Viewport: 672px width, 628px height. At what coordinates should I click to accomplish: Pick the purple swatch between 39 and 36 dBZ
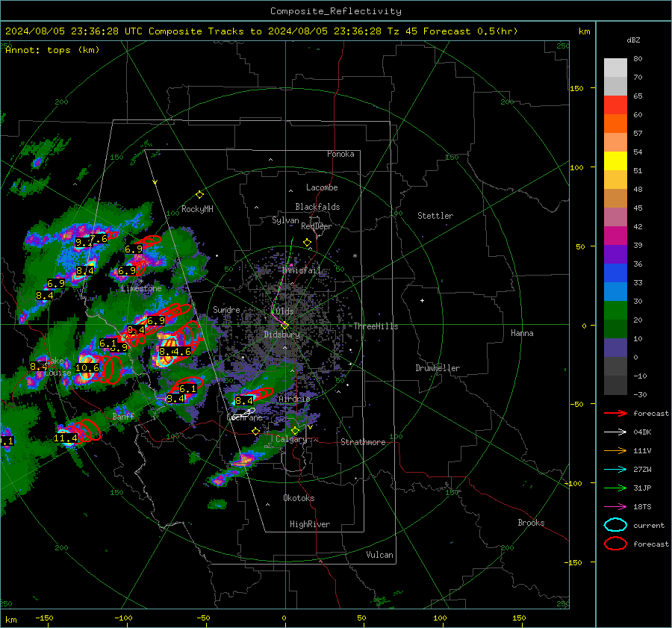tap(615, 254)
